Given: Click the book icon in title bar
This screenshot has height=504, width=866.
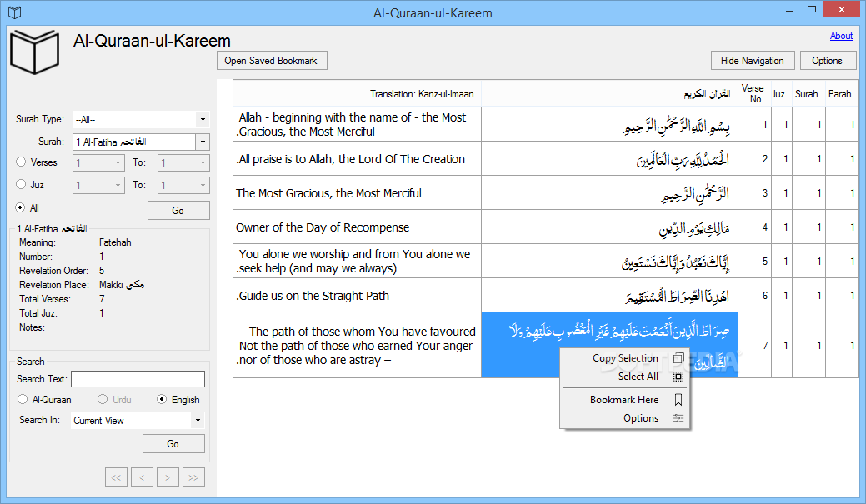Looking at the screenshot, I should 15,12.
